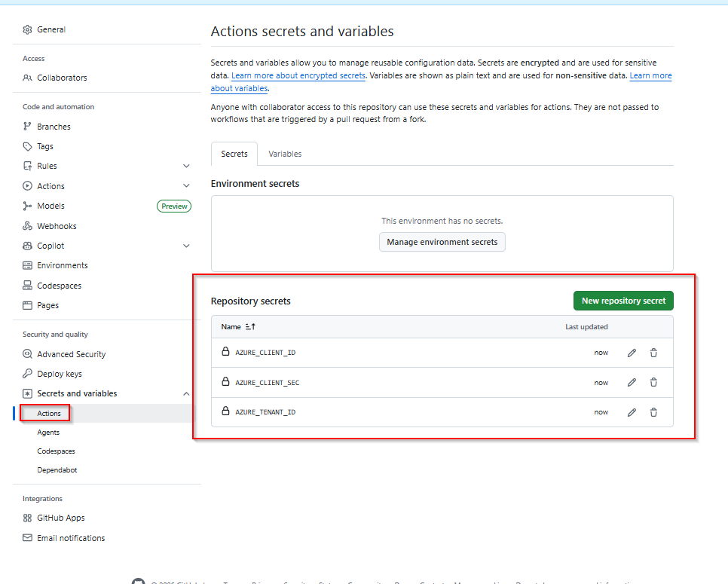
Task: Expand the Rules section chevron
Action: 186,167
